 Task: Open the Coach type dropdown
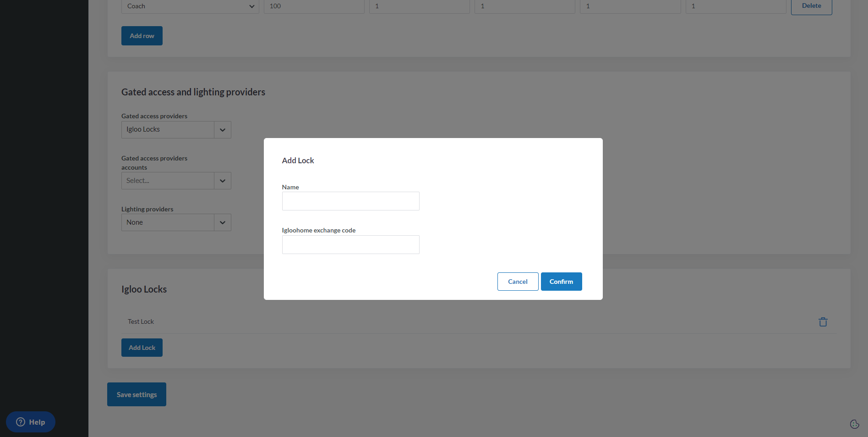(x=190, y=6)
